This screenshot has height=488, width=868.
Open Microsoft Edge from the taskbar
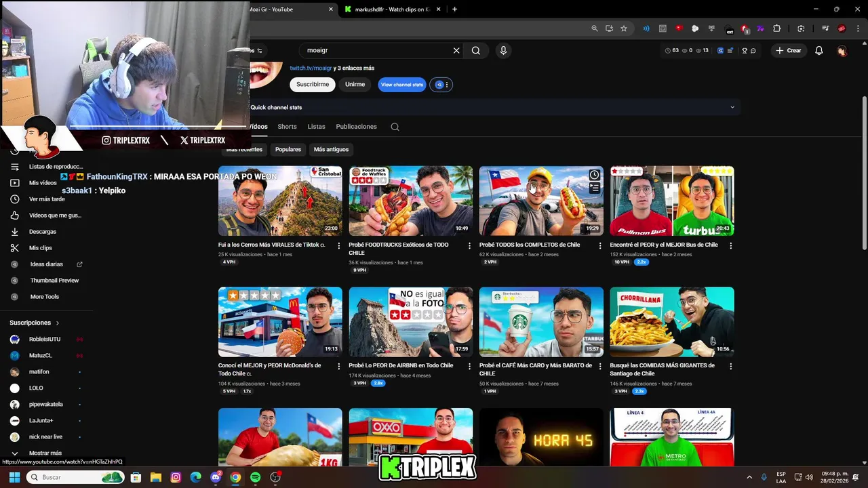pyautogui.click(x=195, y=477)
